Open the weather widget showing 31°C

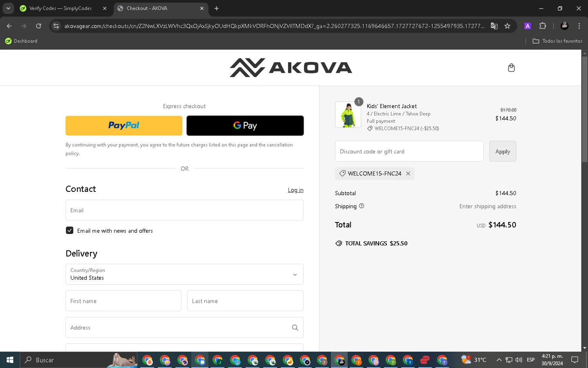(474, 360)
